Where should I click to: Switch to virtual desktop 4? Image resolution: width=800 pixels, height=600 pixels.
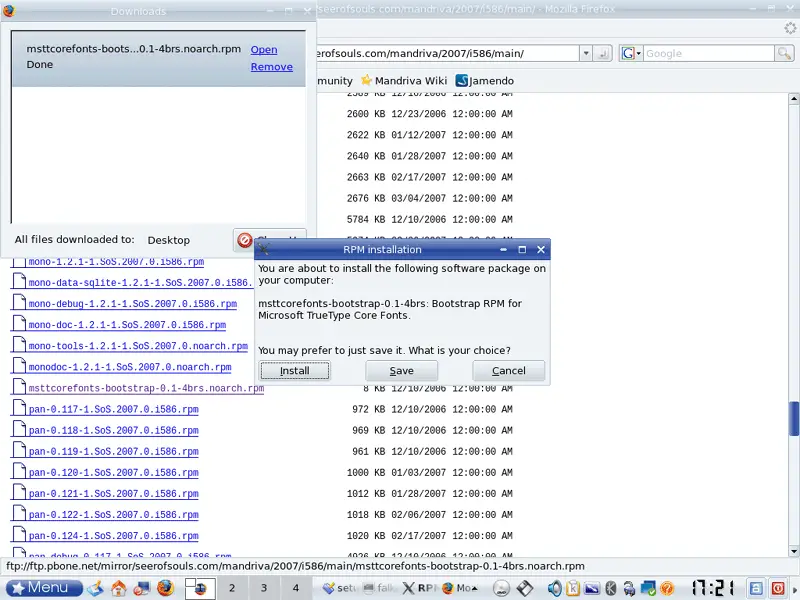pos(295,588)
